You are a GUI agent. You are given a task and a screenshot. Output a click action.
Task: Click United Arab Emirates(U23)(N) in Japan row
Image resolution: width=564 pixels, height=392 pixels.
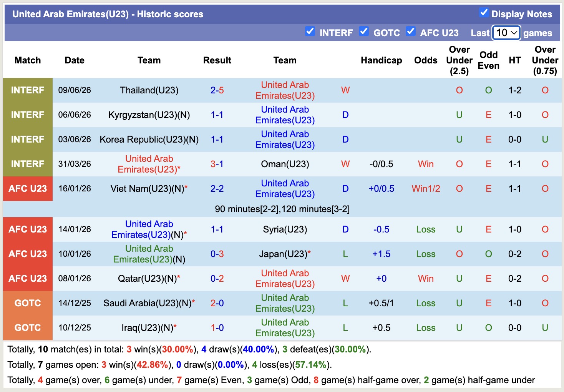(149, 254)
